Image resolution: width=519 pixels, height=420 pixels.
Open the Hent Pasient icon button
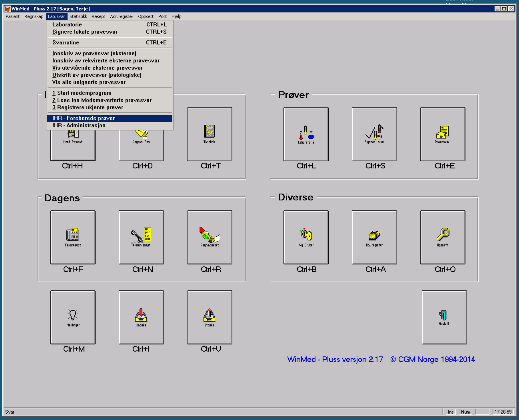tap(73, 146)
